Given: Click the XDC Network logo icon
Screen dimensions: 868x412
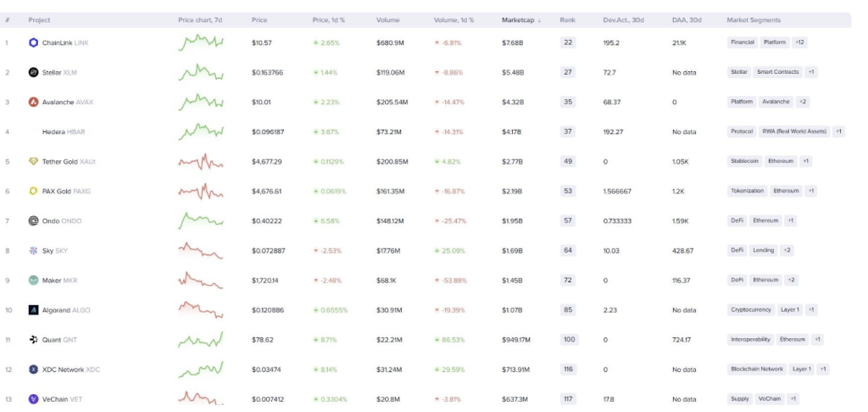Looking at the screenshot, I should click(x=33, y=370).
